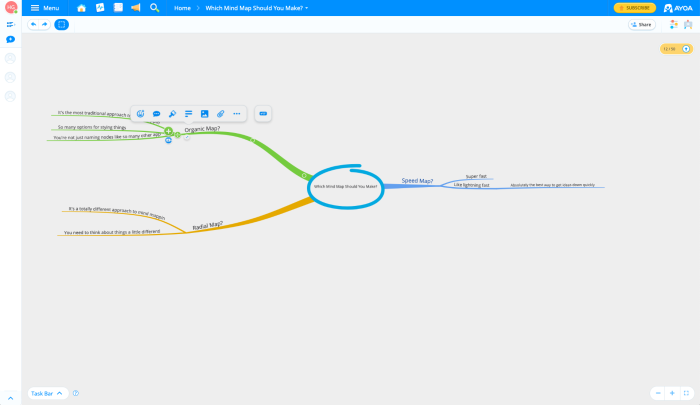
Task: Select first collaborator avatar placeholder
Action: pos(10,58)
